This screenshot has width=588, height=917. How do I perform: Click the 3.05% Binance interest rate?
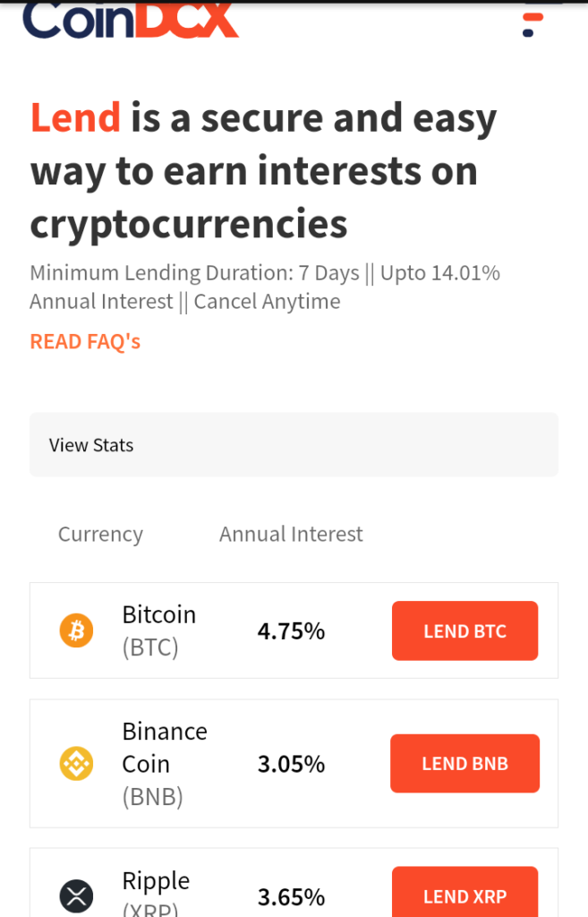(291, 764)
